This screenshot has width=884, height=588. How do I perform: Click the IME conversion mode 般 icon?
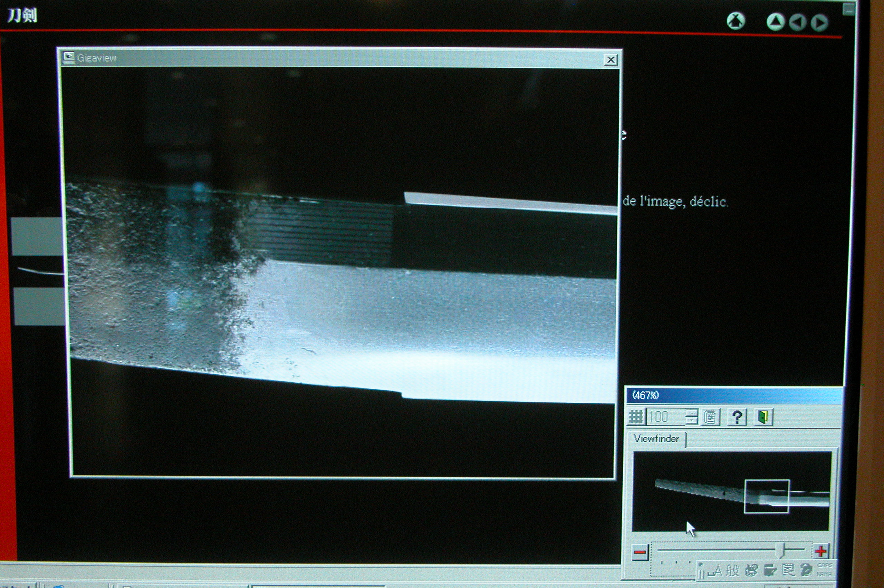(732, 570)
